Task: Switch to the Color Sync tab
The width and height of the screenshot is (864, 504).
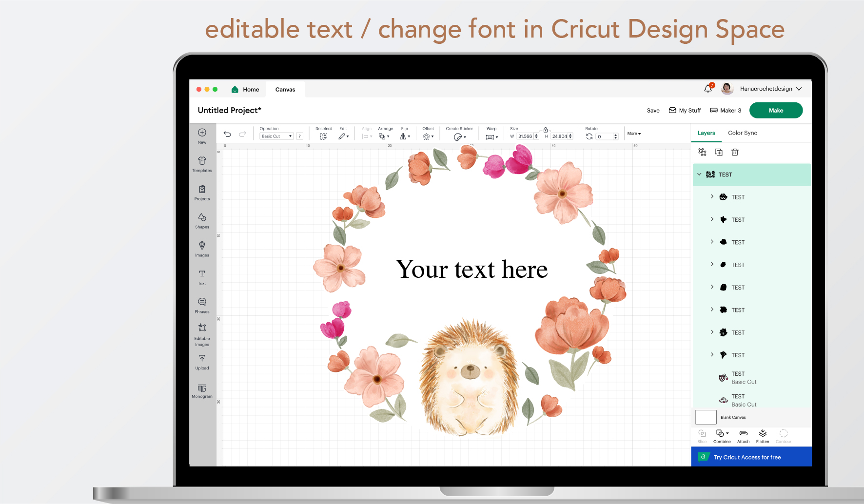Action: coord(742,133)
